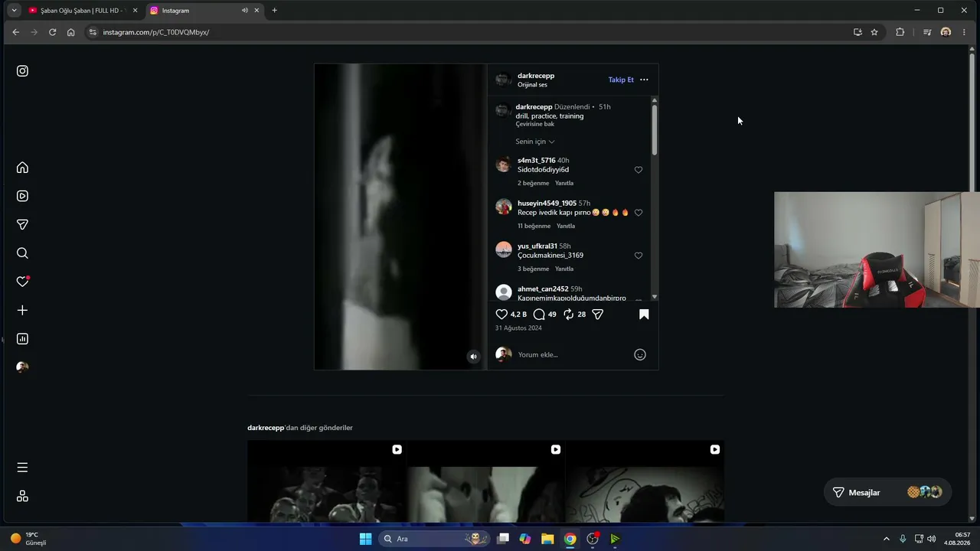Open third darkrecepp post thumbnail
This screenshot has height=551, width=980.
pyautogui.click(x=645, y=481)
